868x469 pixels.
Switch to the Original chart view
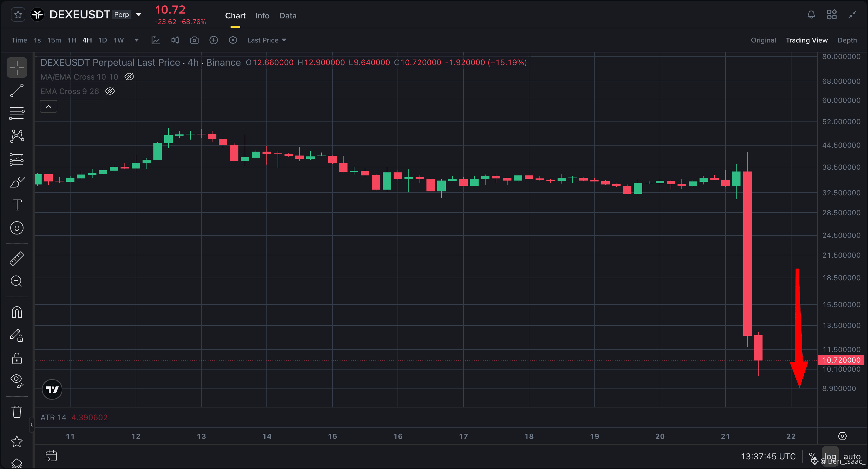(763, 40)
